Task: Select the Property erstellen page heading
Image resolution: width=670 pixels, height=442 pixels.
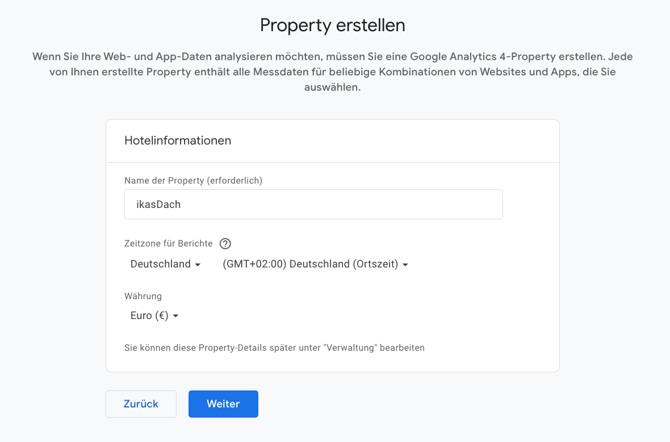Action: click(x=332, y=25)
